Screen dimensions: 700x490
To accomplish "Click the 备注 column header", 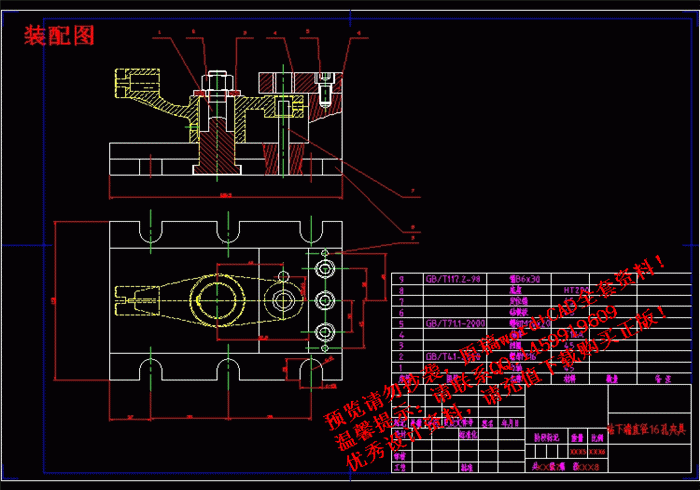I will (663, 379).
